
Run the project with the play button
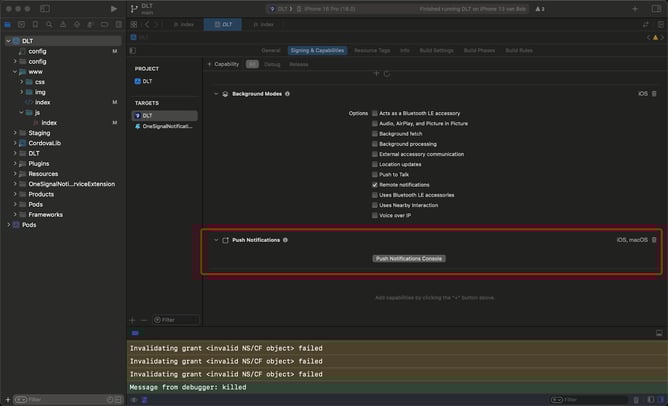[x=113, y=9]
